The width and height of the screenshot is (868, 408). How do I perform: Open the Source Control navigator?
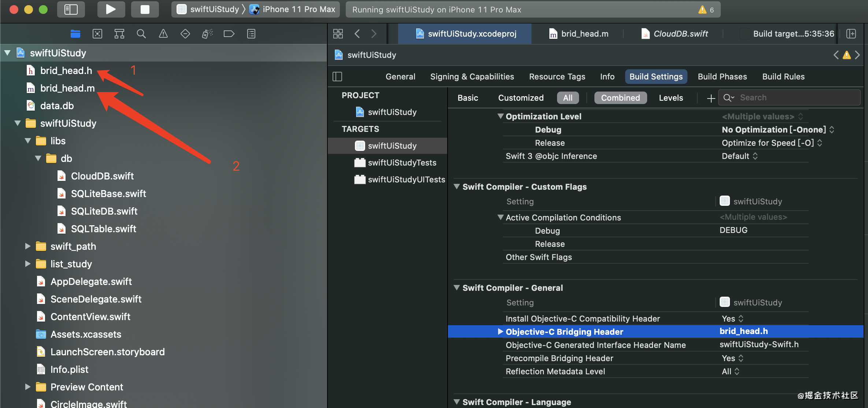(97, 34)
